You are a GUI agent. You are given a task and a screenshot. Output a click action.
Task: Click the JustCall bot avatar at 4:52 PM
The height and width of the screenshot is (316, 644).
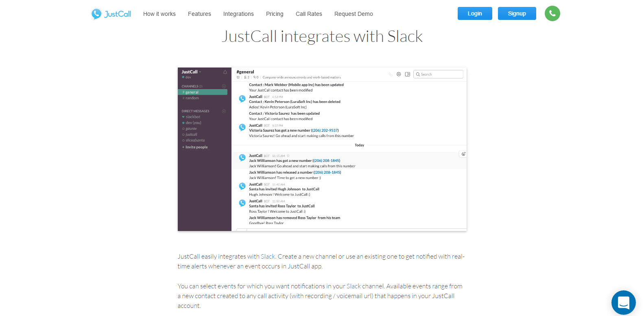(242, 98)
